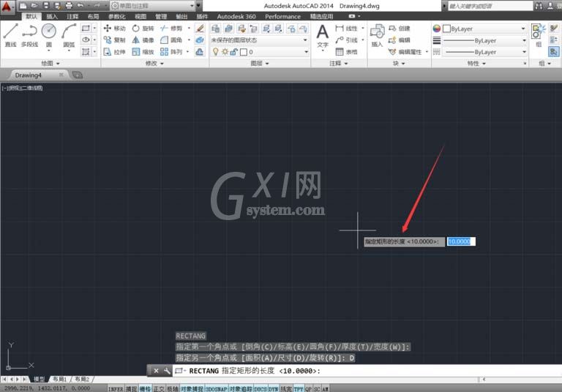Choose the Rectangle tool in the draw panel

coord(86,28)
